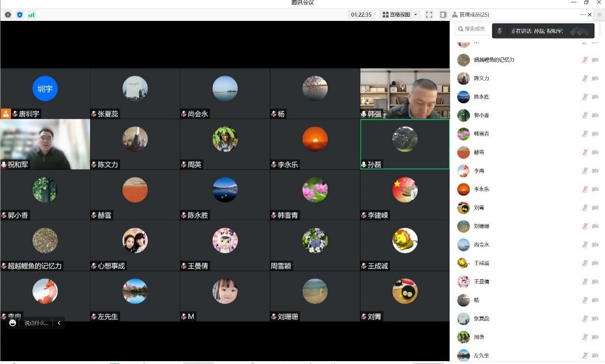
Task: Toggle microphone for 陈文力 in member list
Action: pos(584,78)
